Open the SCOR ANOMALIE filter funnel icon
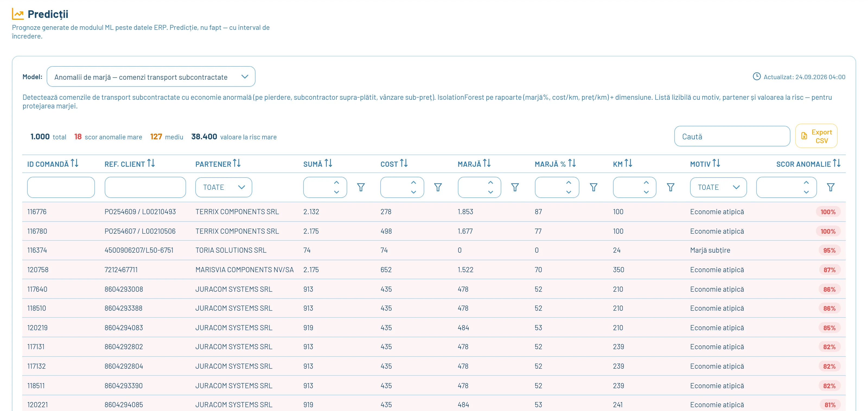 tap(831, 187)
